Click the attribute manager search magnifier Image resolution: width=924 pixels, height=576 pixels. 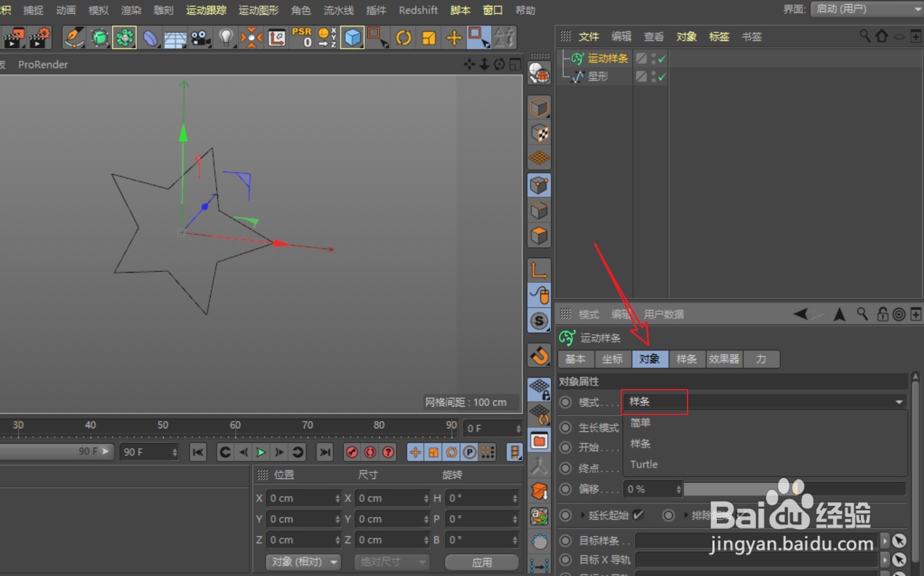coord(862,314)
